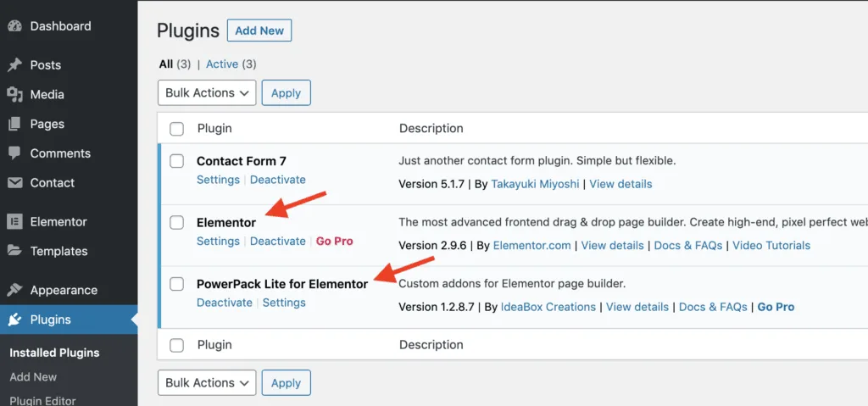Tick the select-all checkbox in table footer

click(176, 346)
